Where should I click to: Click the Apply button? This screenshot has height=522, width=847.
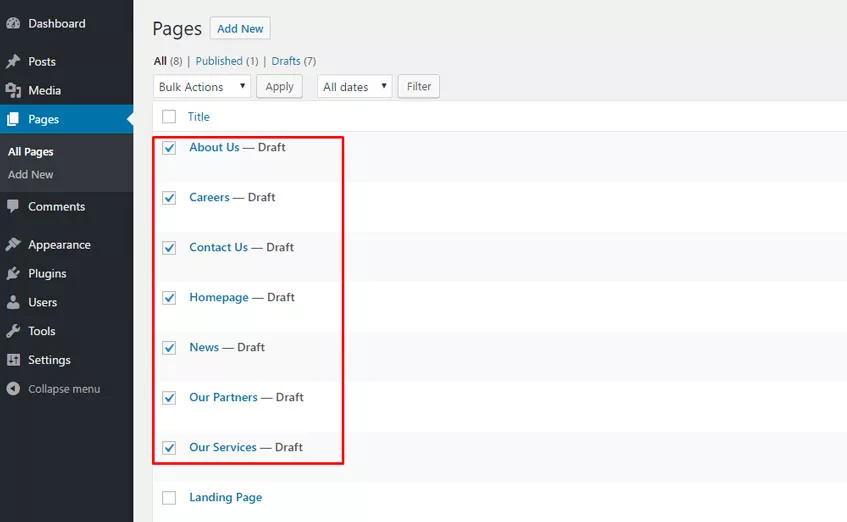[x=279, y=86]
